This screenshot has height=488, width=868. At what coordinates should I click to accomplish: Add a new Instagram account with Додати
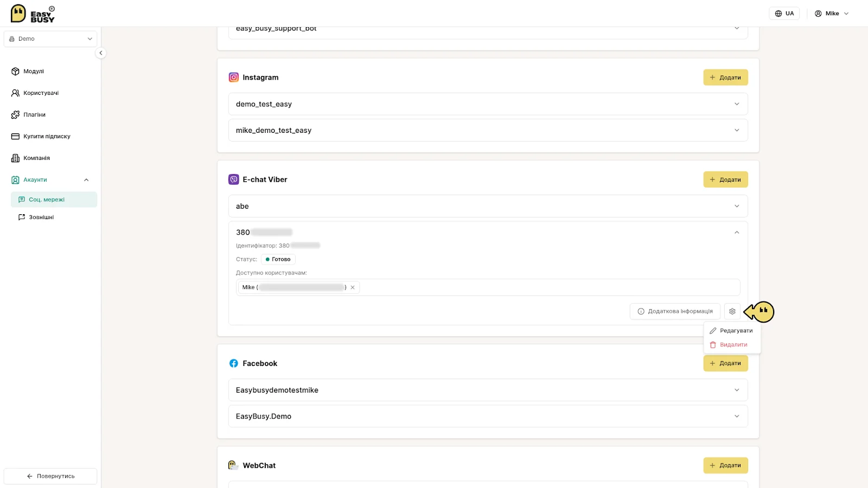pos(725,78)
